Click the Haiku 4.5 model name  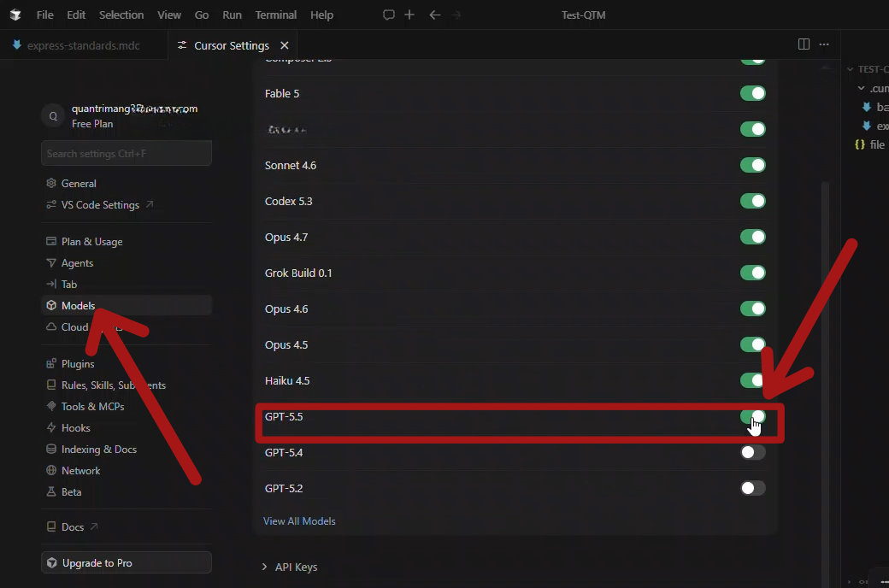pos(287,380)
